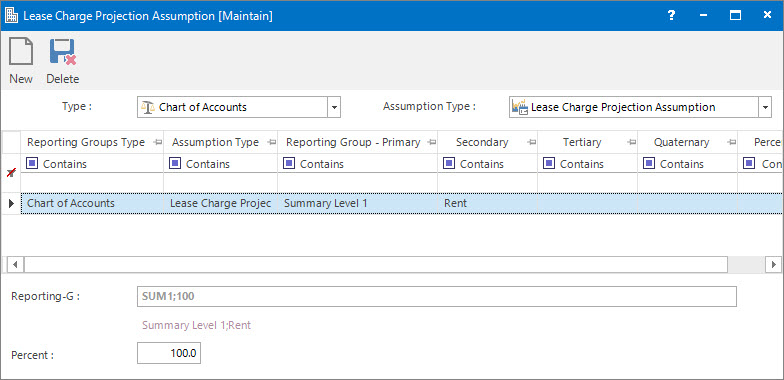This screenshot has height=380, width=784.
Task: Sort by Reporting Group - Primary column header
Action: (x=353, y=142)
